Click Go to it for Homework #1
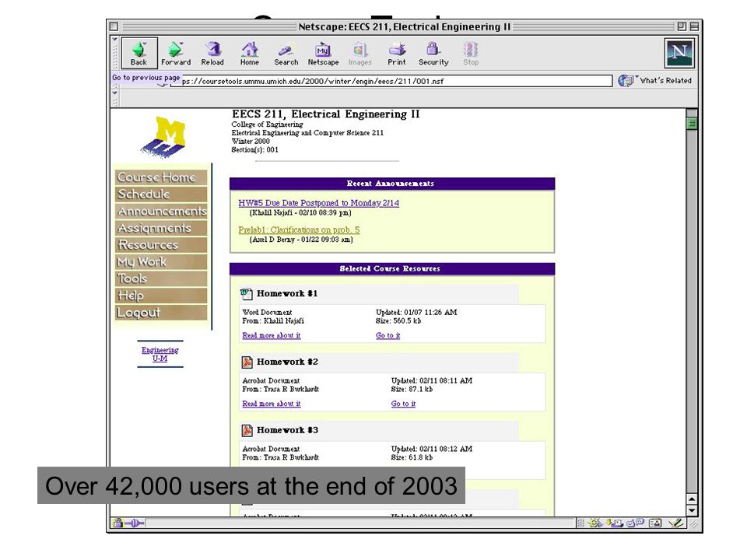 tap(388, 336)
